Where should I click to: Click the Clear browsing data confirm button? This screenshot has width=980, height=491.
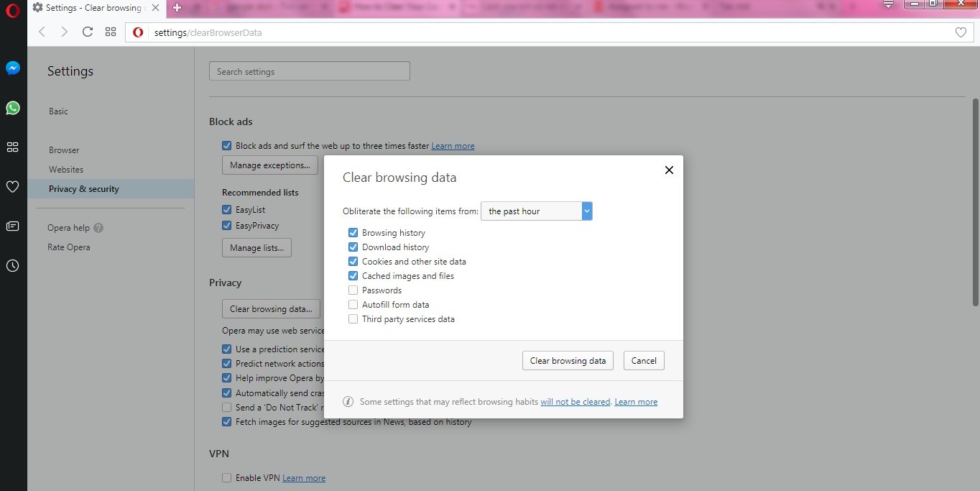click(x=568, y=361)
